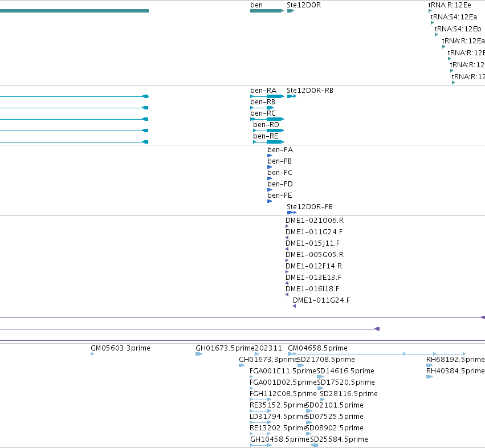
Task: Select the FGA001C11.5prime EST label
Action: [x=283, y=371]
